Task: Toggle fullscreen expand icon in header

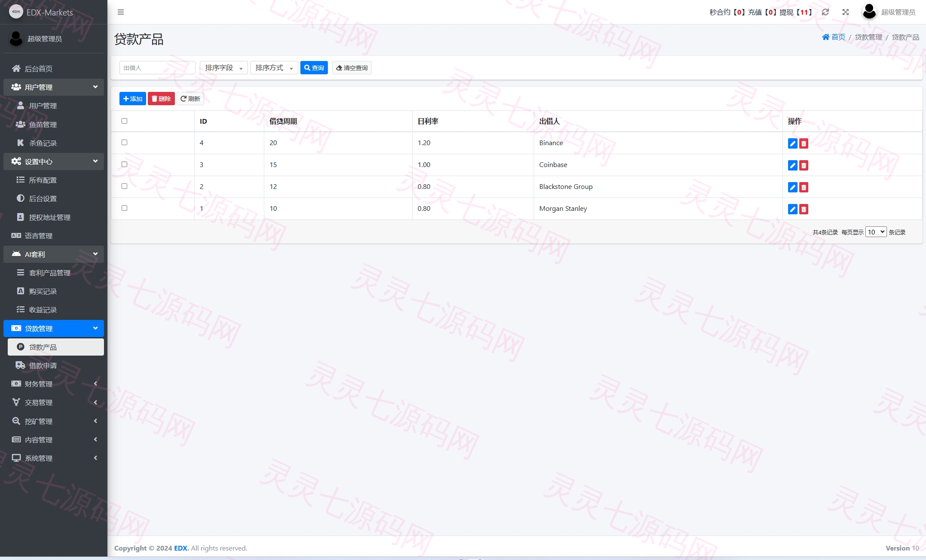Action: pyautogui.click(x=845, y=12)
